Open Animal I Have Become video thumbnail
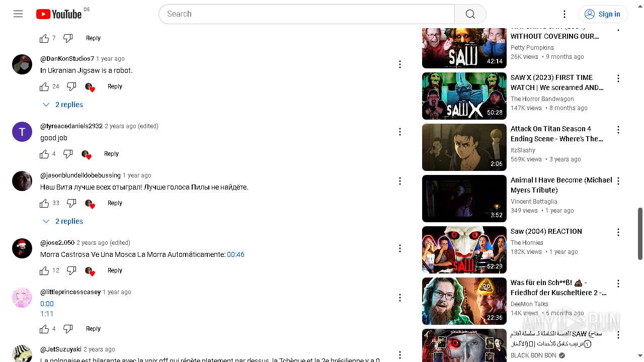Screen dimensions: 644x362 (464, 199)
